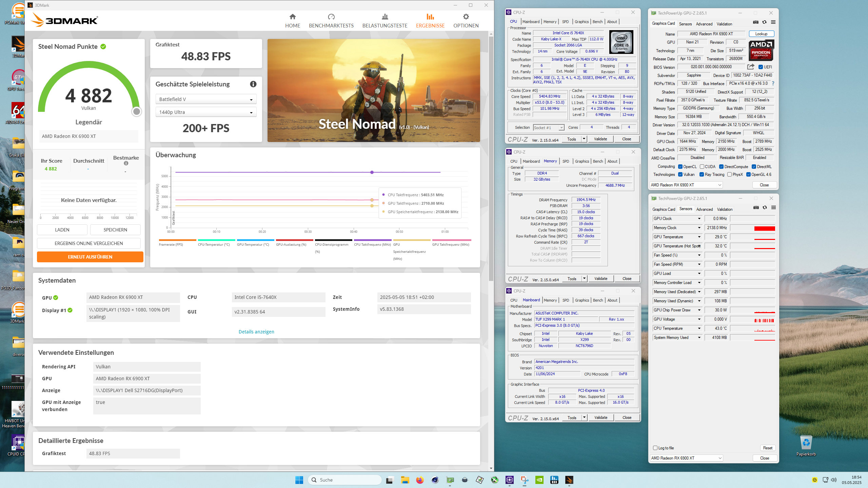Click the orange Framerate (FPS) legend swatch
This screenshot has height=488, width=868.
click(x=177, y=240)
